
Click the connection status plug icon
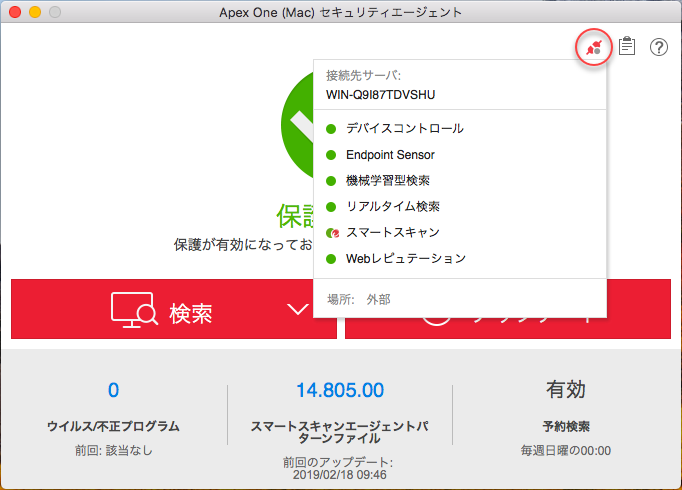(595, 47)
